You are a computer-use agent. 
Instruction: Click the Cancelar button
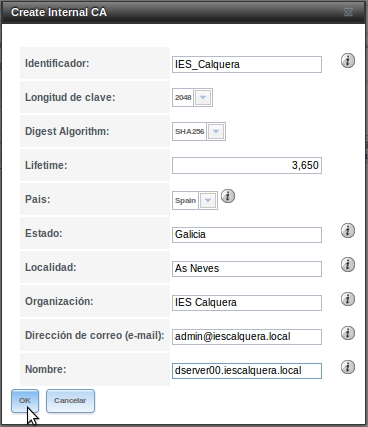pos(70,401)
